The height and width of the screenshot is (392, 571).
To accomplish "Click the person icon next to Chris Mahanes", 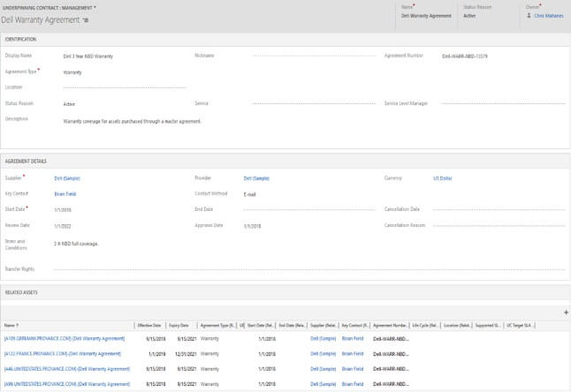I will [x=529, y=16].
